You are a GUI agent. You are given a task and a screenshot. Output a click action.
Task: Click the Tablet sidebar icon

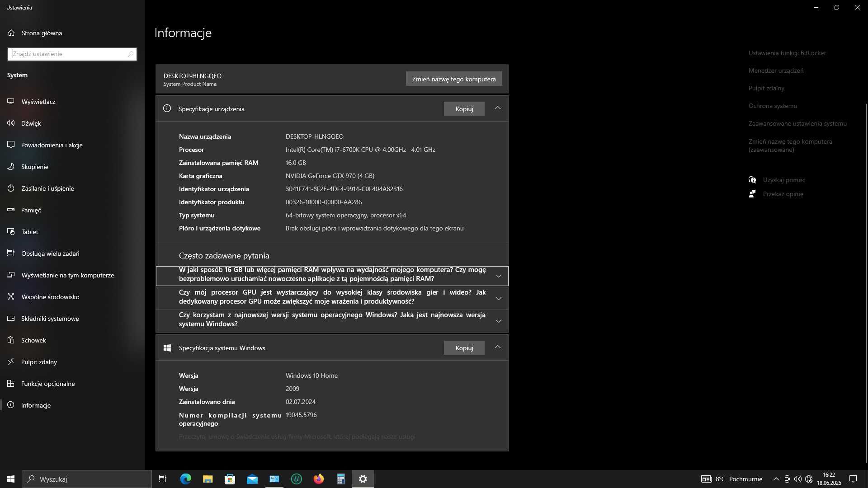click(x=11, y=232)
